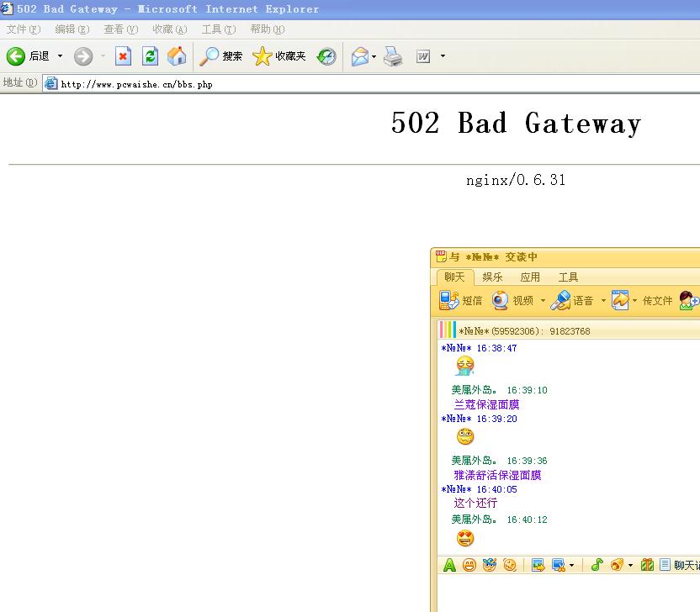Print the page with the printer icon
This screenshot has height=612, width=700.
(x=393, y=56)
